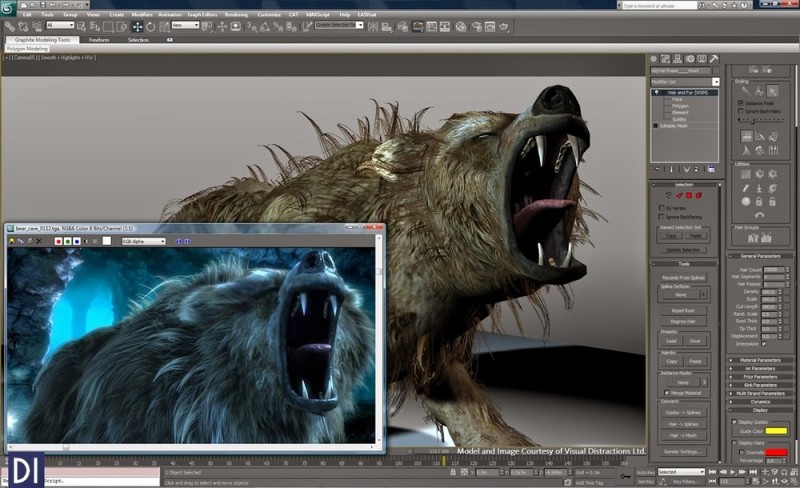
Task: Open the selection filter All dropdown
Action: pyautogui.click(x=60, y=25)
